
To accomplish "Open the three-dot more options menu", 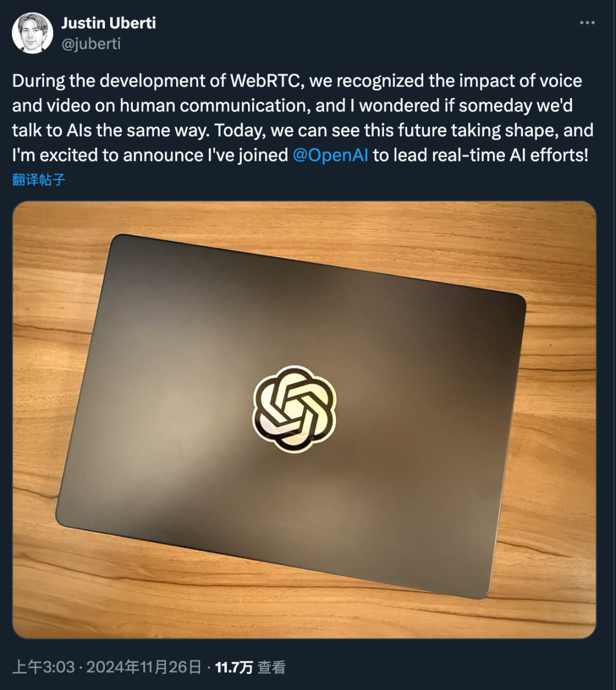I will pos(587,23).
